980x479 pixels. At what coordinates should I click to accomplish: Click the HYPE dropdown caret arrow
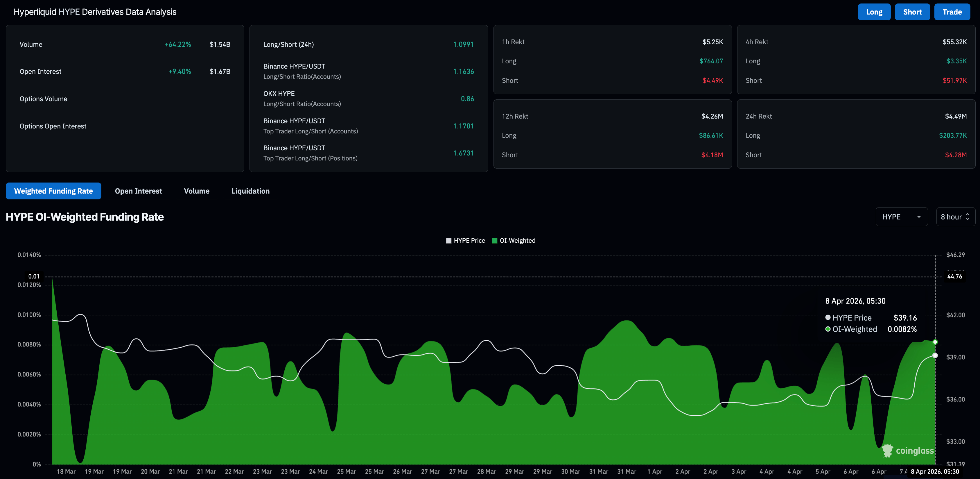919,217
